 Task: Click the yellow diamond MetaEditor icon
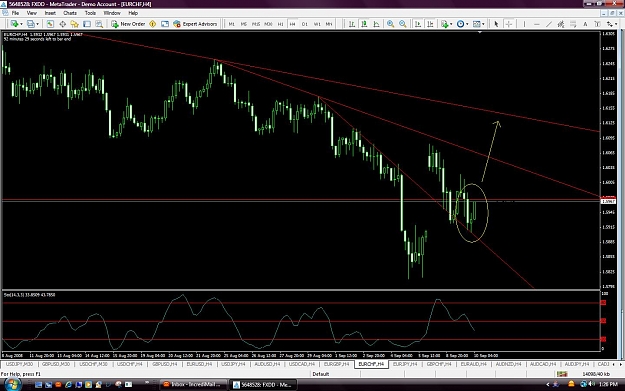[x=153, y=24]
